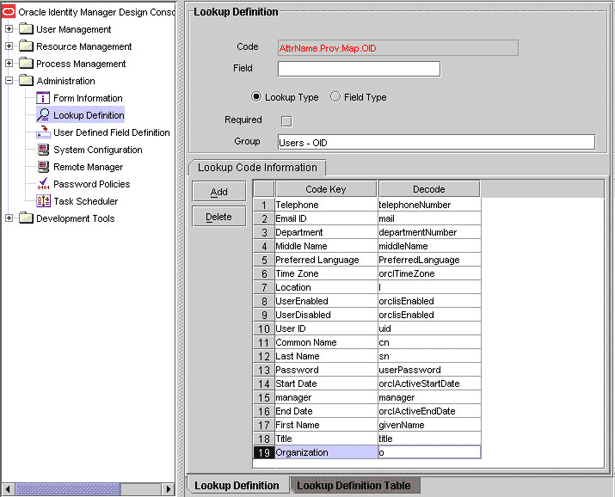Click the orclActiveStartDate decode cell
Screen dimensions: 615x497
click(429, 383)
